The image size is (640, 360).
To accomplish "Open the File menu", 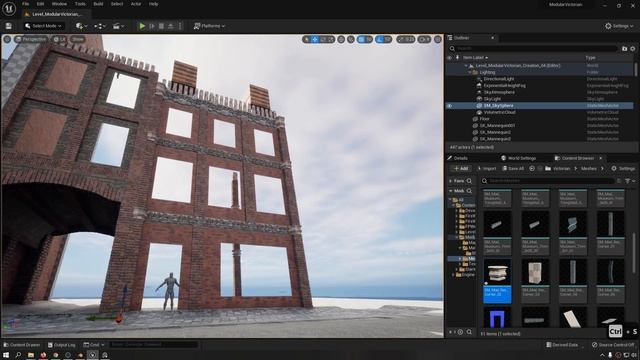I will click(x=25, y=4).
